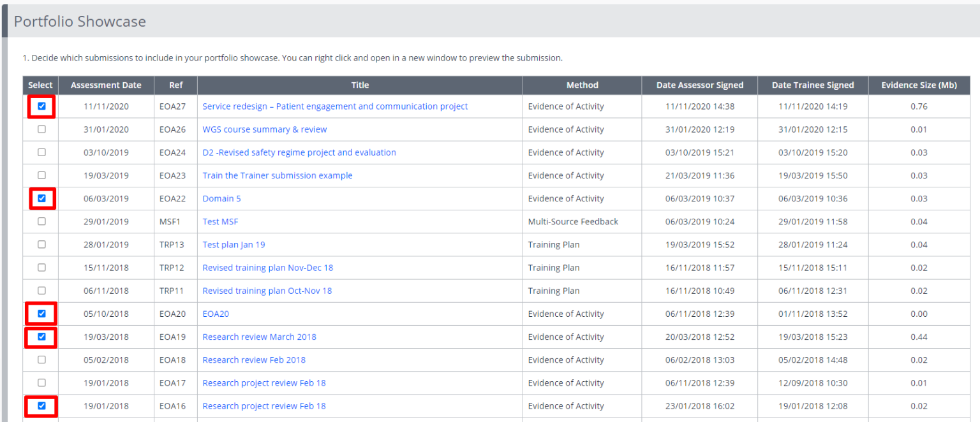Image resolution: width=980 pixels, height=422 pixels.
Task: Open Train the Trainer submission example link
Action: pos(278,175)
